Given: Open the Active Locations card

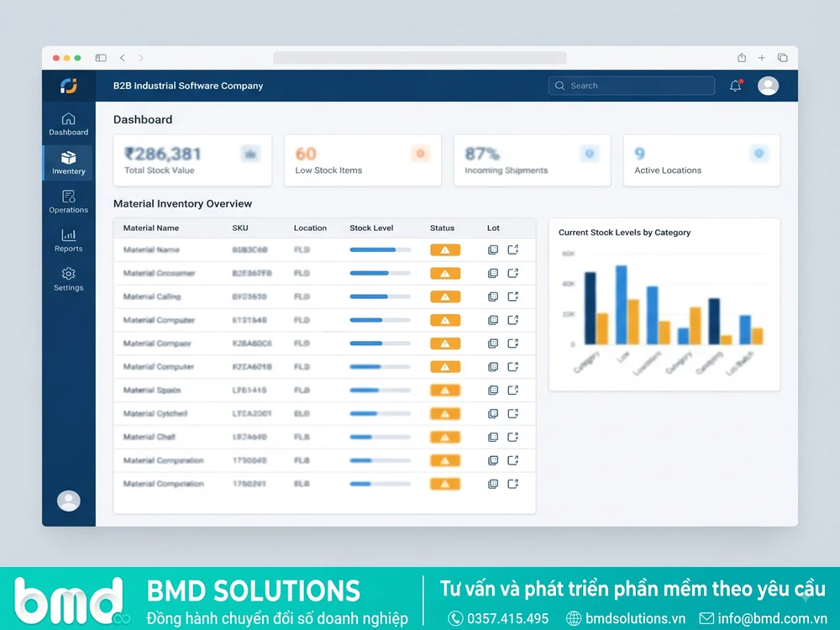Looking at the screenshot, I should click(701, 160).
